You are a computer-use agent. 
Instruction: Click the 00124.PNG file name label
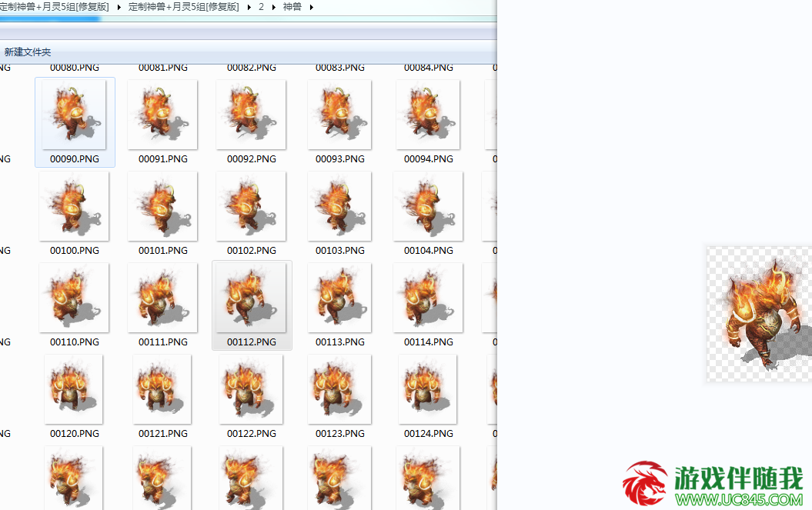[x=429, y=434]
